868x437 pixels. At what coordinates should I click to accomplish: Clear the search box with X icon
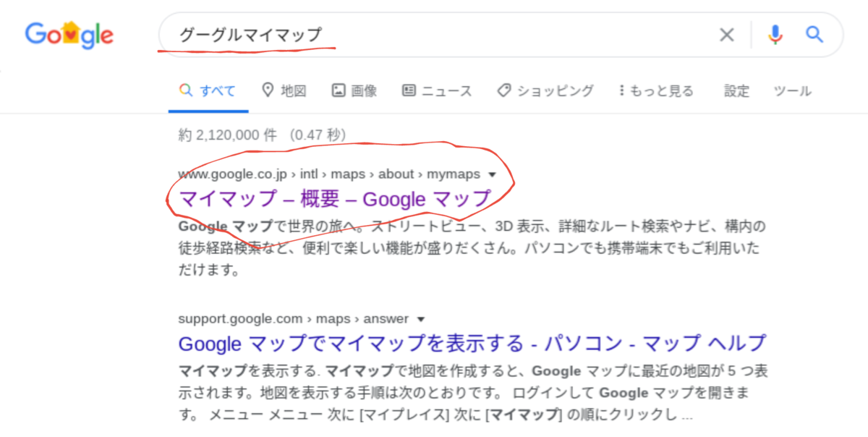(726, 34)
